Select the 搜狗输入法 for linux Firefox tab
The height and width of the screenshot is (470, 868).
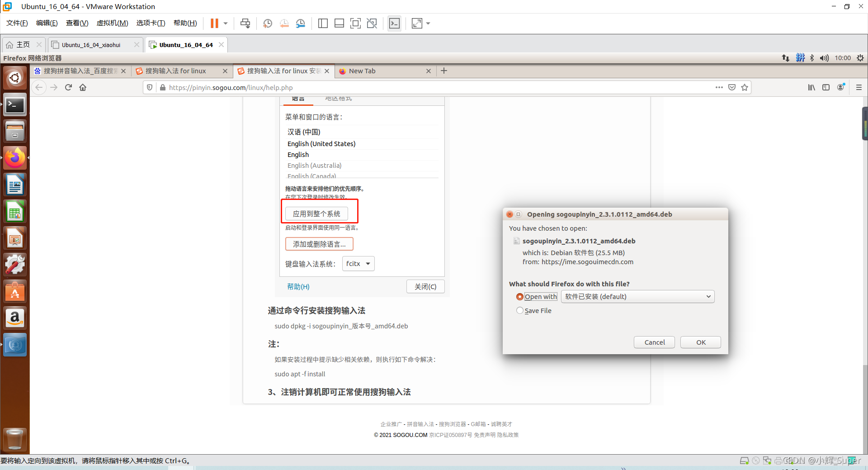[x=176, y=71]
